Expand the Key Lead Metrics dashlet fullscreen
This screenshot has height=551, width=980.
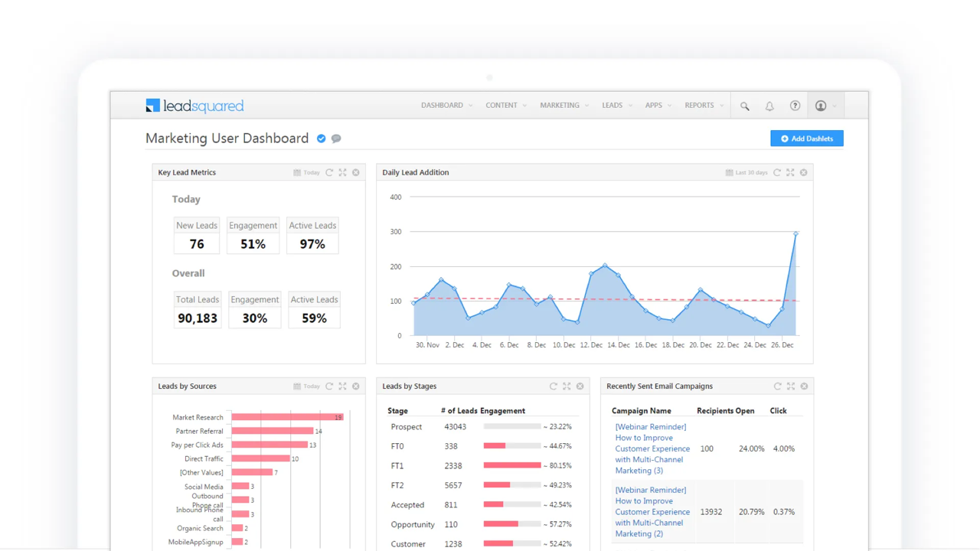point(342,172)
